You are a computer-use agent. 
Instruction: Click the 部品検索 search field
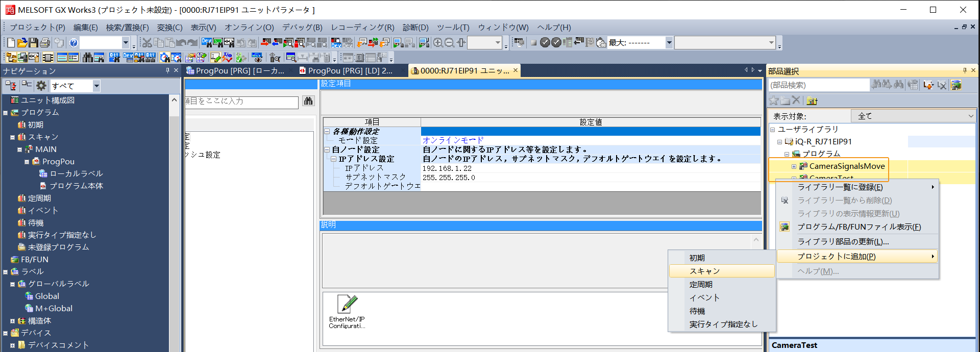818,85
